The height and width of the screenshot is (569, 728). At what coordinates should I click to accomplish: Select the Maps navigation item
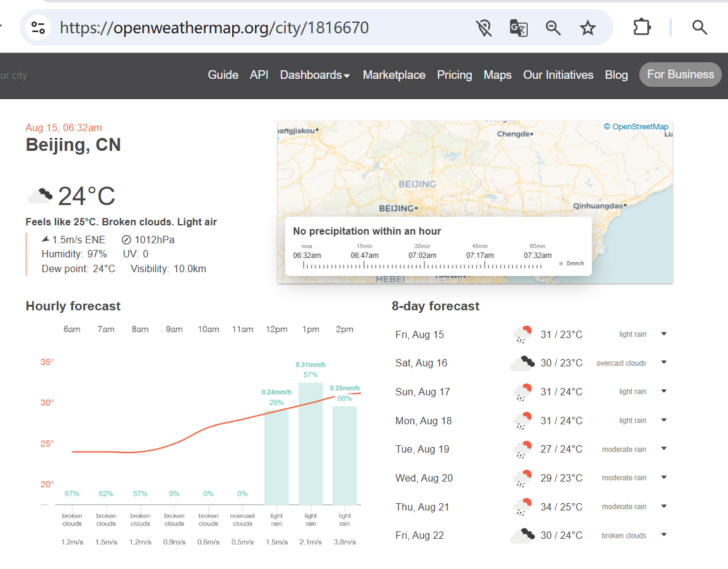coord(497,75)
